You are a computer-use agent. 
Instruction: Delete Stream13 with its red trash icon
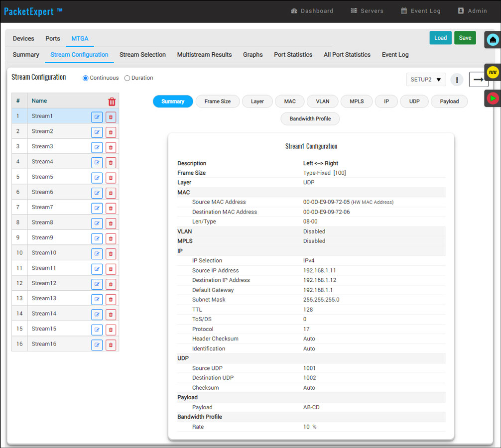click(111, 299)
